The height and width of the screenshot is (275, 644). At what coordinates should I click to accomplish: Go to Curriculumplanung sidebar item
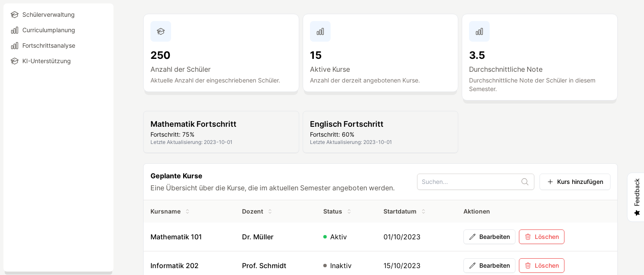click(x=49, y=30)
